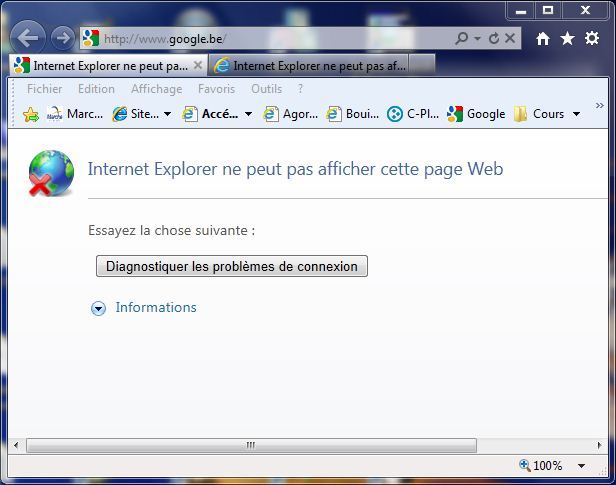Open the Cours folder in favorites bar
Viewport: 616px width, 485px height.
[539, 114]
